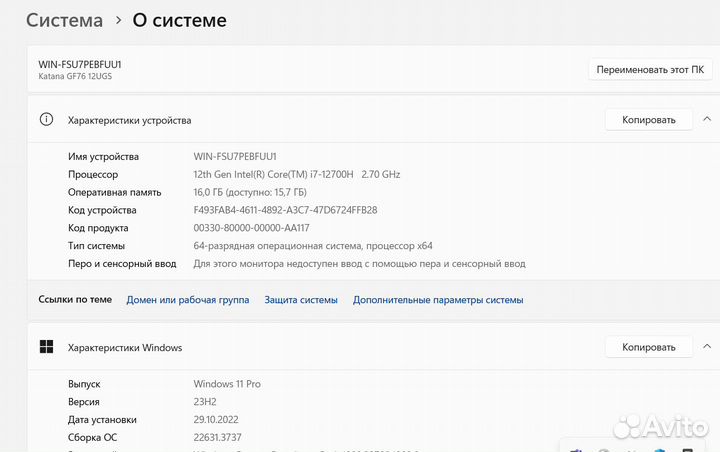The image size is (720, 452).
Task: Open Дополнительные параметры системы link
Action: point(438,300)
